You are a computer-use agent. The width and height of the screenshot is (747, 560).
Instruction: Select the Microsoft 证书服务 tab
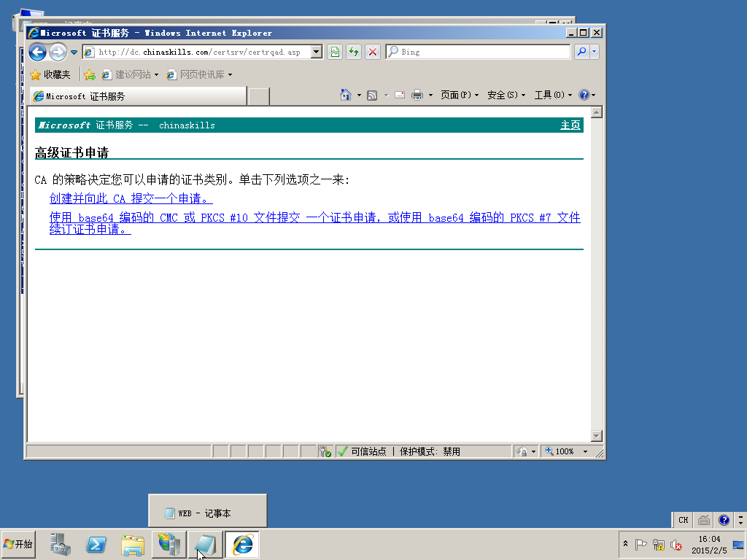click(x=138, y=96)
